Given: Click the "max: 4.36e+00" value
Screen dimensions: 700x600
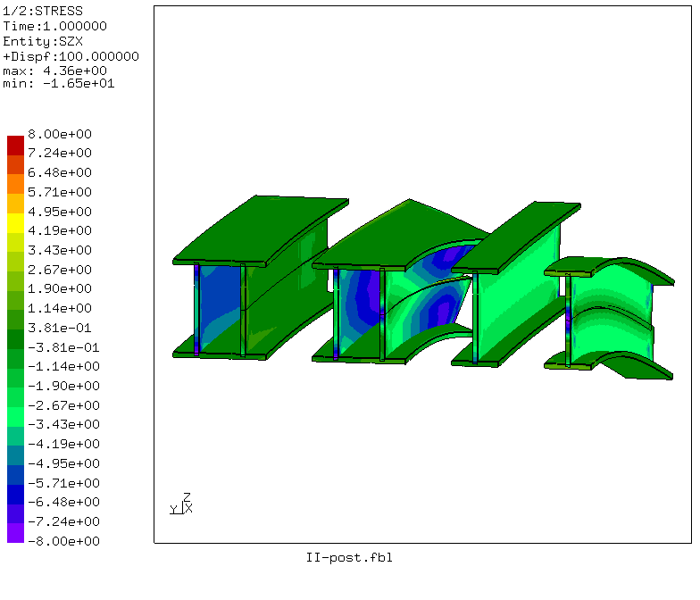Looking at the screenshot, I should [55, 71].
